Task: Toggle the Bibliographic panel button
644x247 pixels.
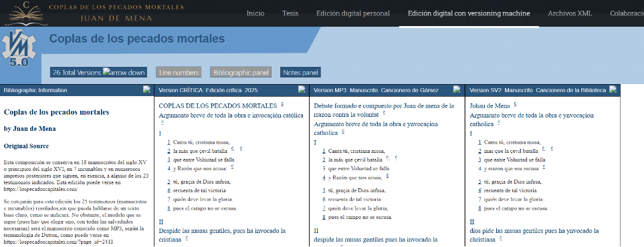Action: (x=241, y=72)
